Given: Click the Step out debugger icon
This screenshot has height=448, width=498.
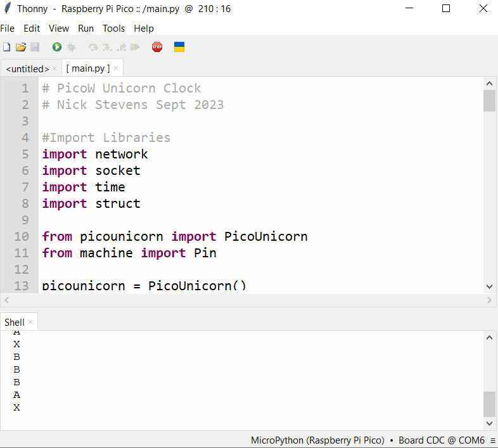Looking at the screenshot, I should [121, 48].
